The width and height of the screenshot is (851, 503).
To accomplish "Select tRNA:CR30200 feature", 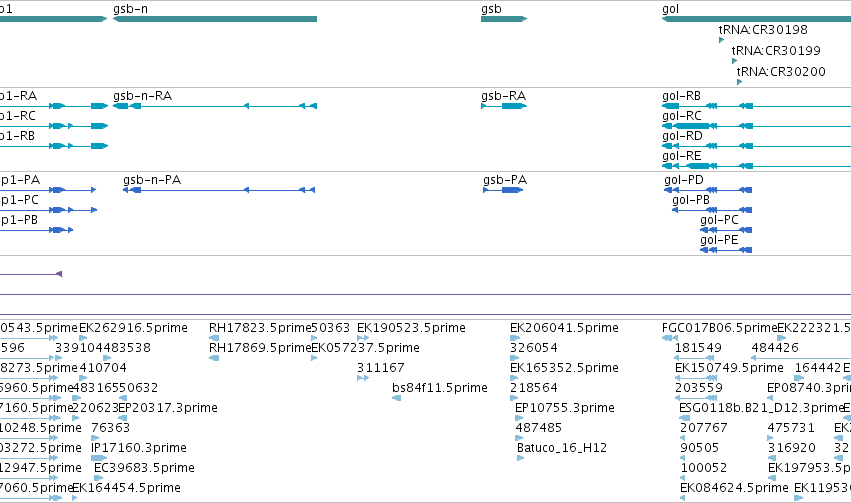I will tap(781, 71).
